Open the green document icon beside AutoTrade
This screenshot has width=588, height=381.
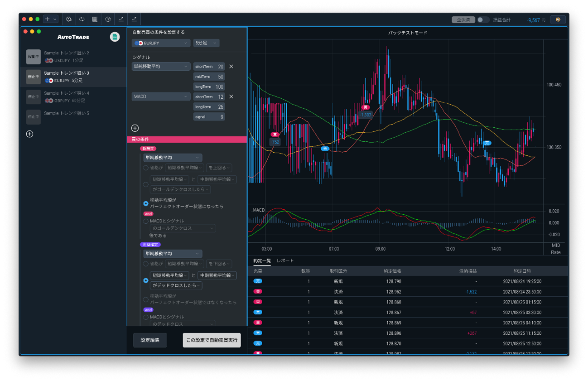115,37
